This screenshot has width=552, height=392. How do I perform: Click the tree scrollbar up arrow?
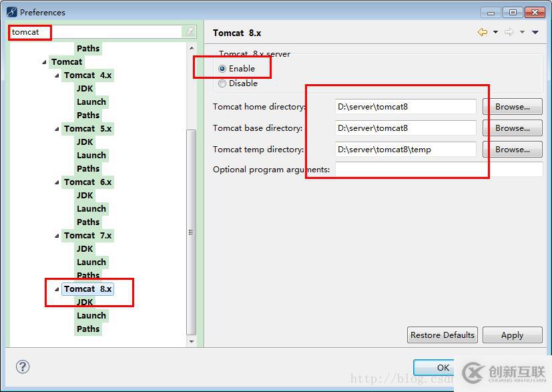191,48
